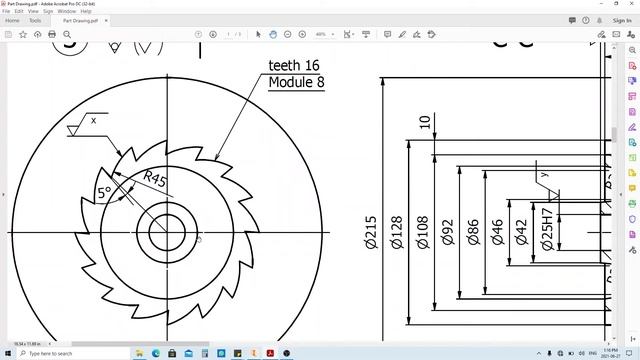
Task: Open Create PDF tool in right pane
Action: [632, 66]
